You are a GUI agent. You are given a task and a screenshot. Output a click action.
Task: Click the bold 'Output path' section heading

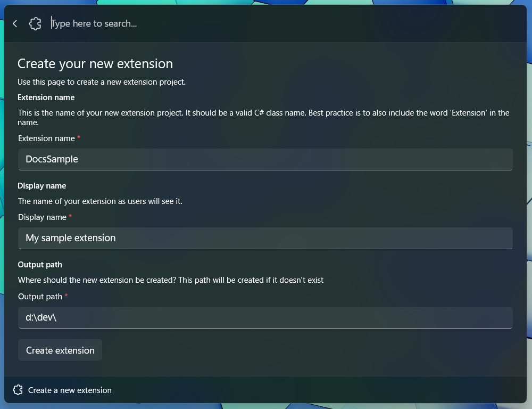click(x=40, y=265)
